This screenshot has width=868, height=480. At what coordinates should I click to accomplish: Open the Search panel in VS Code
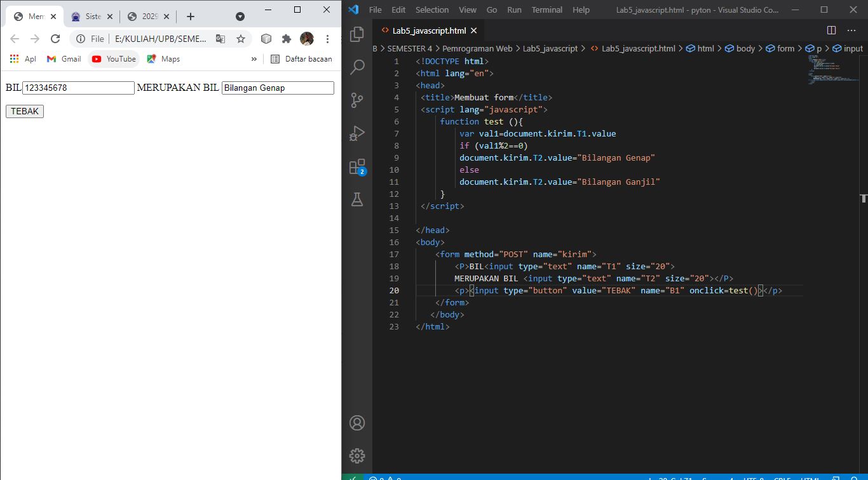(x=356, y=66)
